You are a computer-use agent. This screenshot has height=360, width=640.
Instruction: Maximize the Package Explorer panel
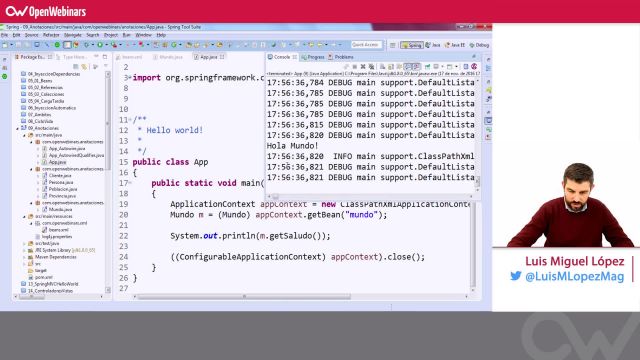pos(105,57)
